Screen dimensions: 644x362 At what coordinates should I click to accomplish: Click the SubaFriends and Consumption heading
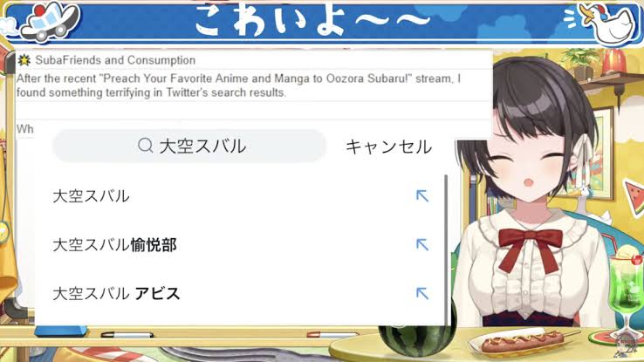pyautogui.click(x=115, y=60)
